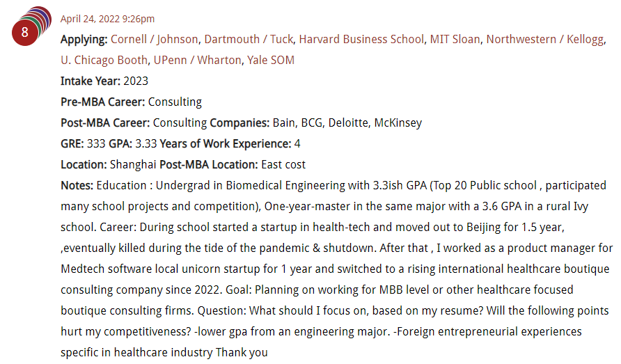621x364 pixels.
Task: Open the Cornell / Johnson school link
Action: pos(154,39)
